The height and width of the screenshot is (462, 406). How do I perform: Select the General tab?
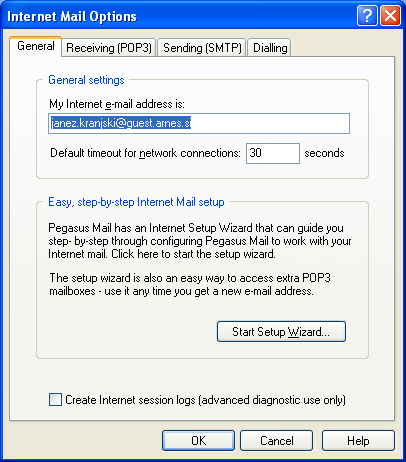36,46
